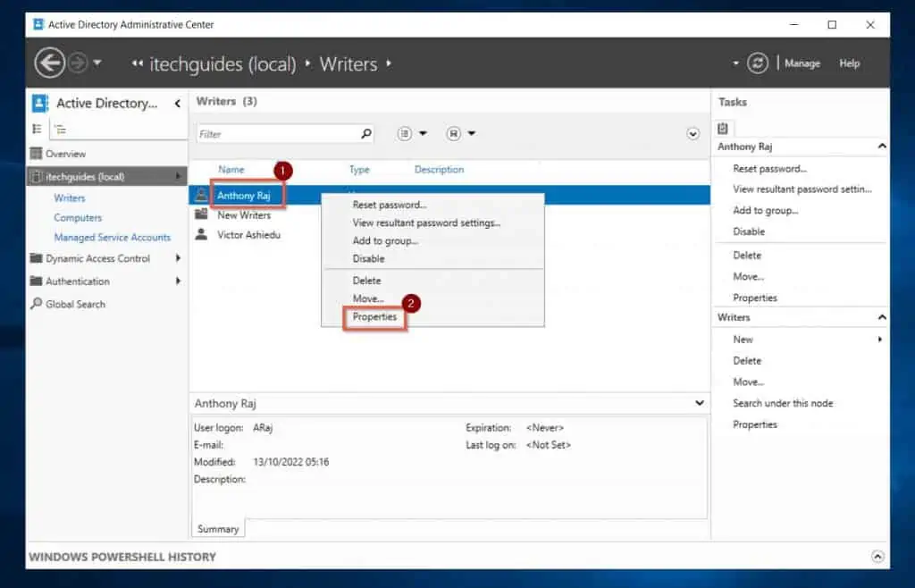This screenshot has width=915, height=588.
Task: Click the forward navigation arrow button
Action: tap(78, 63)
